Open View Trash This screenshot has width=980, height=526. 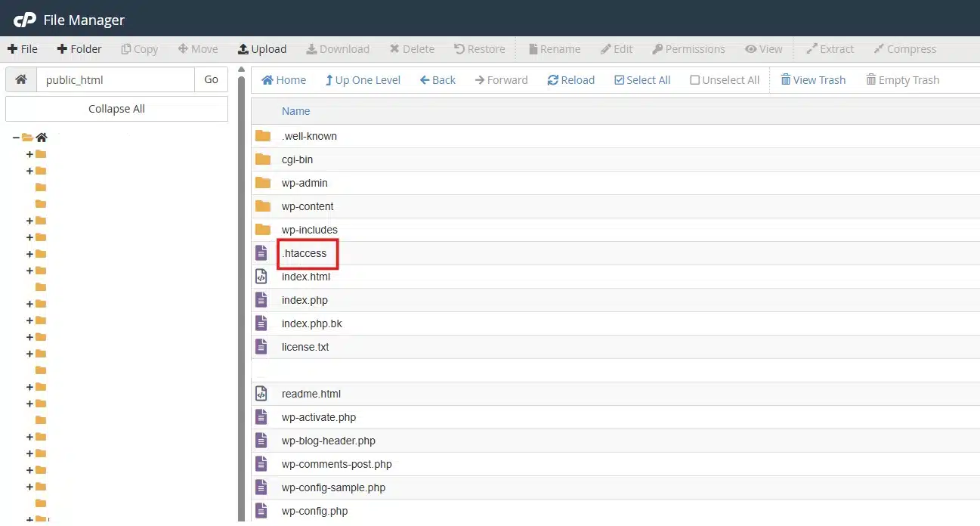coord(812,80)
